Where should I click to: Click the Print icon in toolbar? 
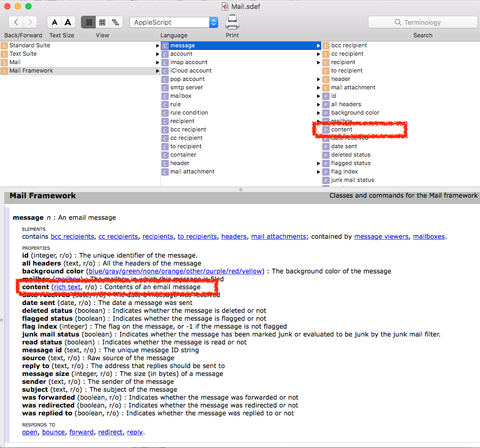232,22
